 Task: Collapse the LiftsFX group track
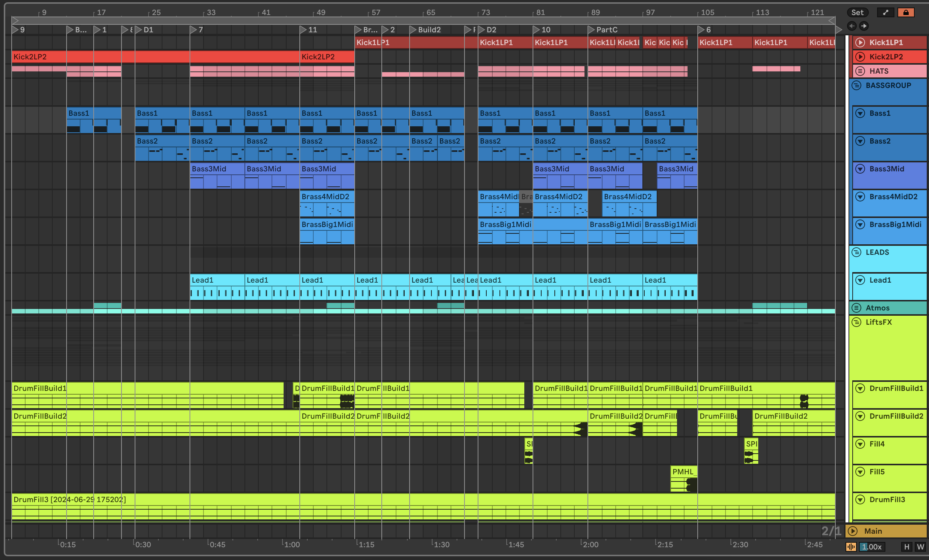click(857, 322)
